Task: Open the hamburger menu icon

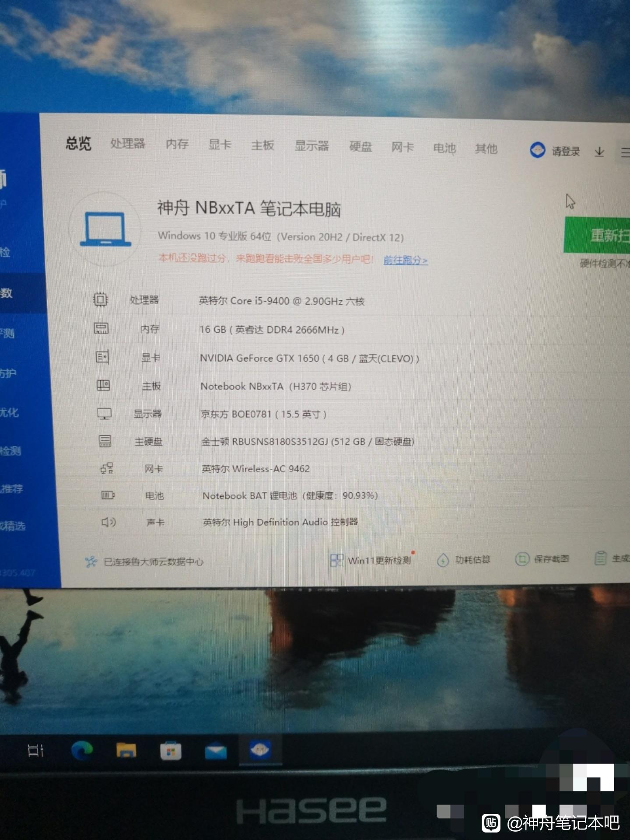Action: pos(625,153)
